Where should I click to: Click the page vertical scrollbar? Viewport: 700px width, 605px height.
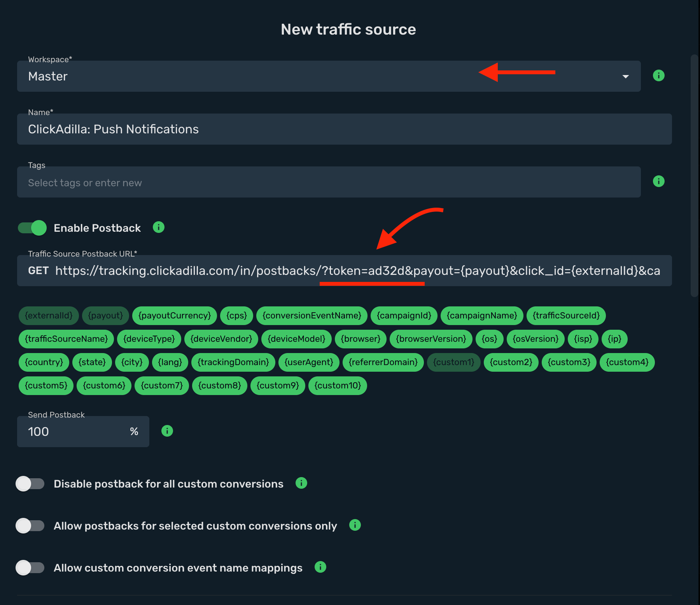pyautogui.click(x=695, y=176)
